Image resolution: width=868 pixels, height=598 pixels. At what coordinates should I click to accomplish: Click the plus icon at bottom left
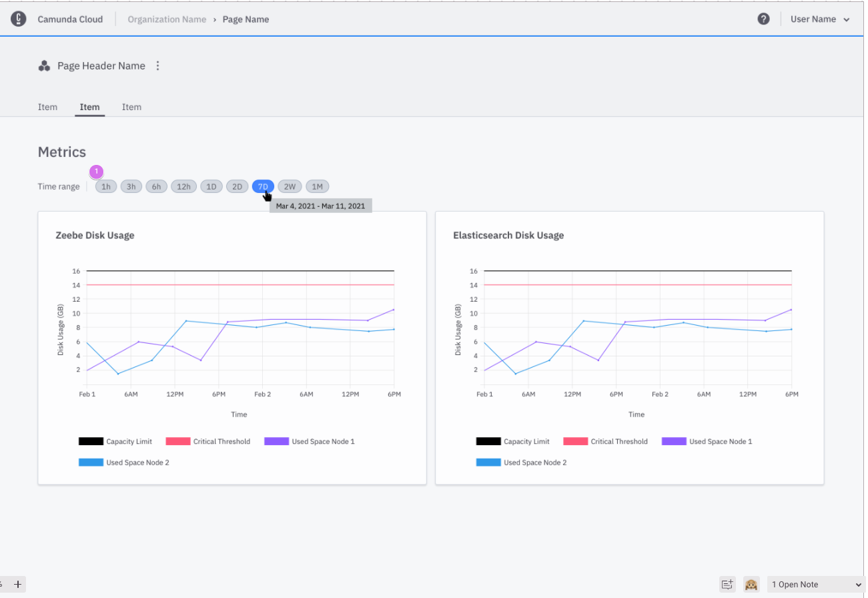click(x=18, y=585)
